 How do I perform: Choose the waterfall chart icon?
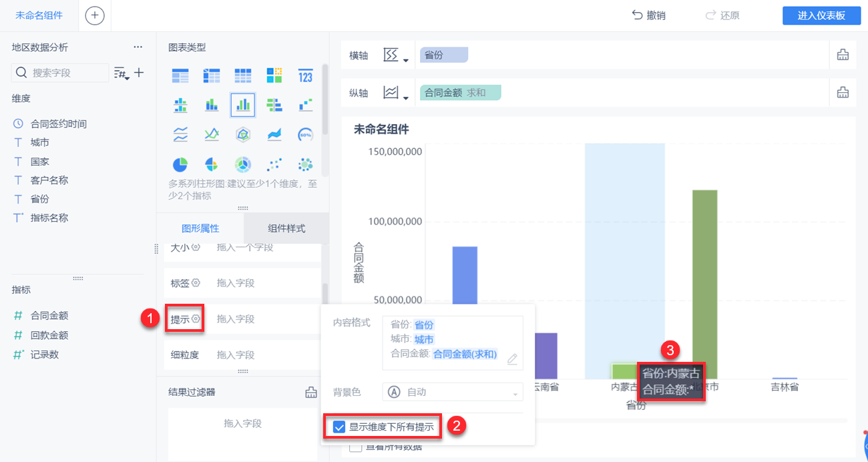(306, 105)
